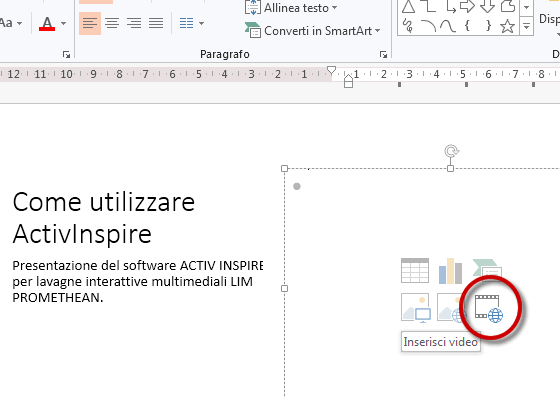Screen dimensions: 560x400
Task: Insert a chart via the placeholder icon
Action: pyautogui.click(x=450, y=271)
